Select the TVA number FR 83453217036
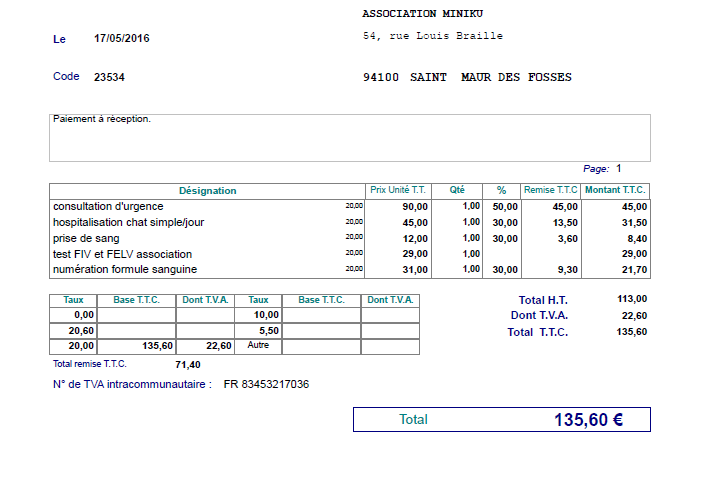Viewport: 720px width, 480px height. 266,384
